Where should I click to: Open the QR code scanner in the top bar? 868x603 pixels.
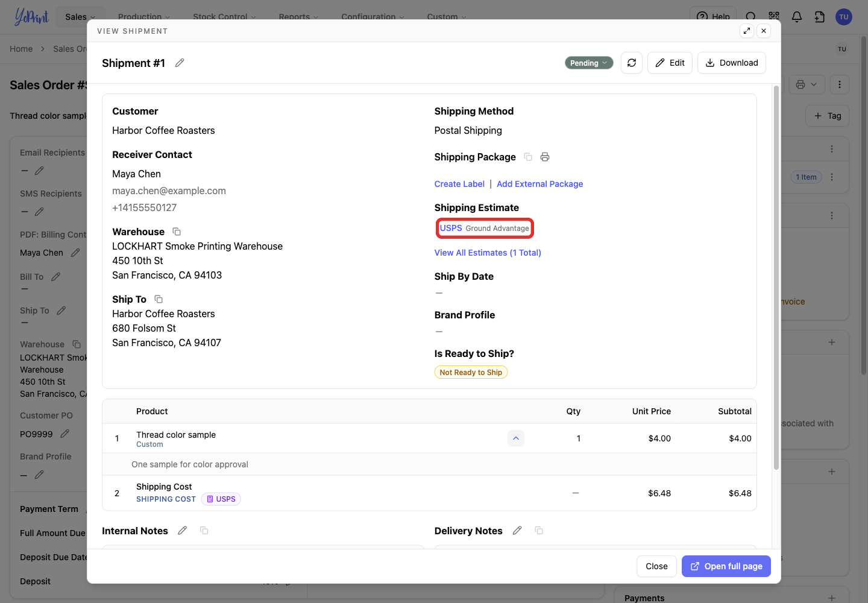pos(774,17)
